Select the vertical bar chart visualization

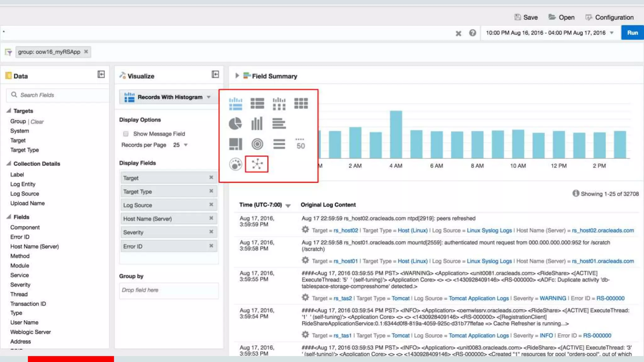[x=257, y=123]
